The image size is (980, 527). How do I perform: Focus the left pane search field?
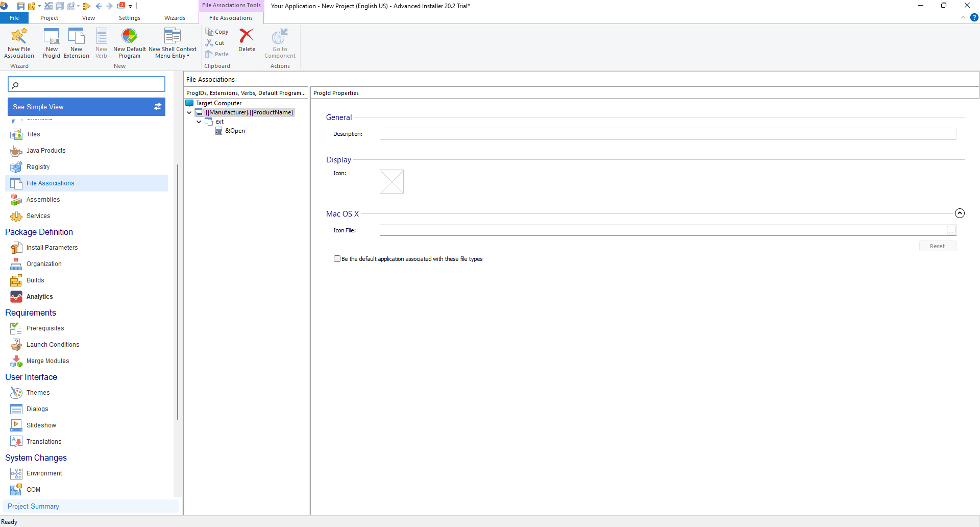tap(87, 84)
